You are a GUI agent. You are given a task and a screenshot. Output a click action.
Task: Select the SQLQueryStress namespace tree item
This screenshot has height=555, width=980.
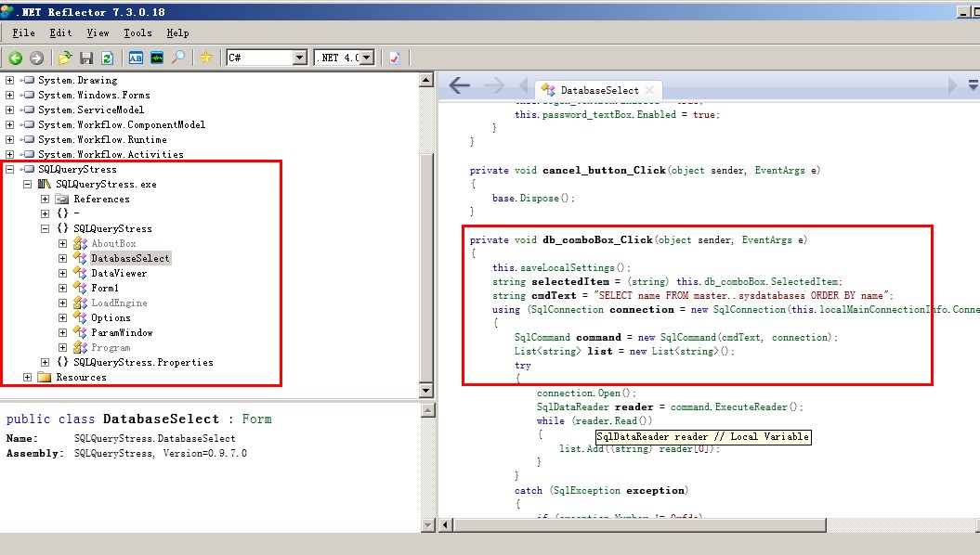click(112, 229)
